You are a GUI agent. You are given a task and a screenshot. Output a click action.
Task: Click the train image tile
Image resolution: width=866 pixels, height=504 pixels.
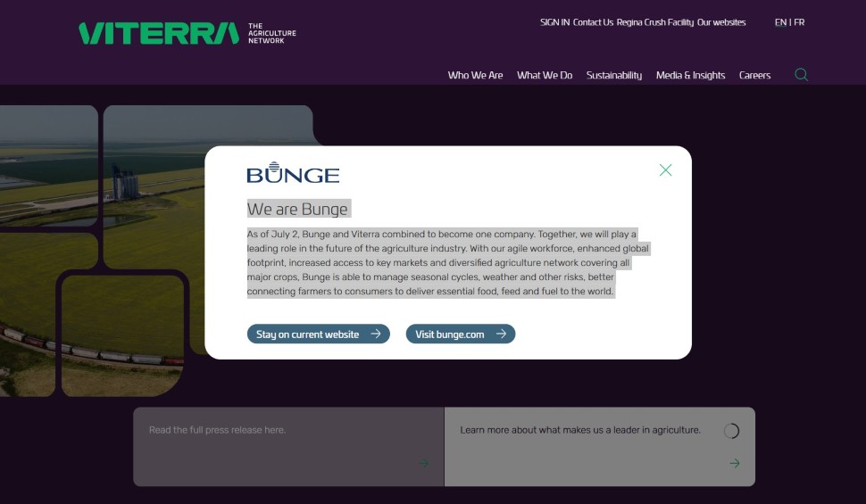[122, 335]
